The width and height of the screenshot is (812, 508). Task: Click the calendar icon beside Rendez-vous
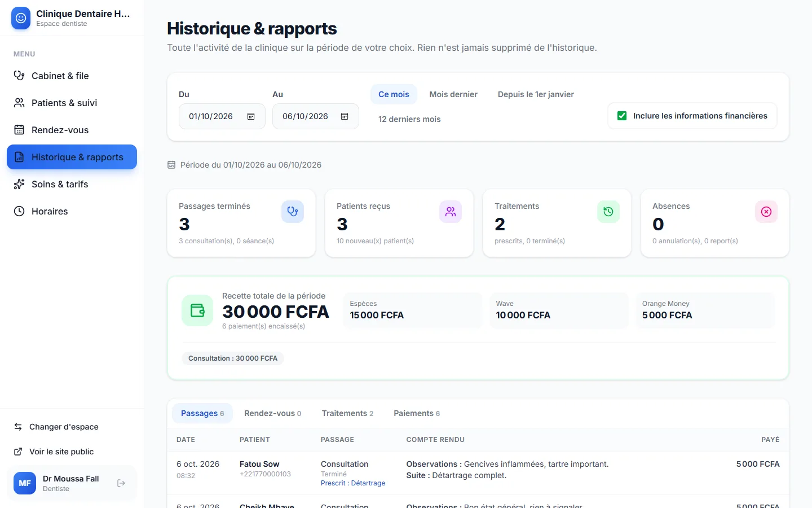(x=19, y=130)
